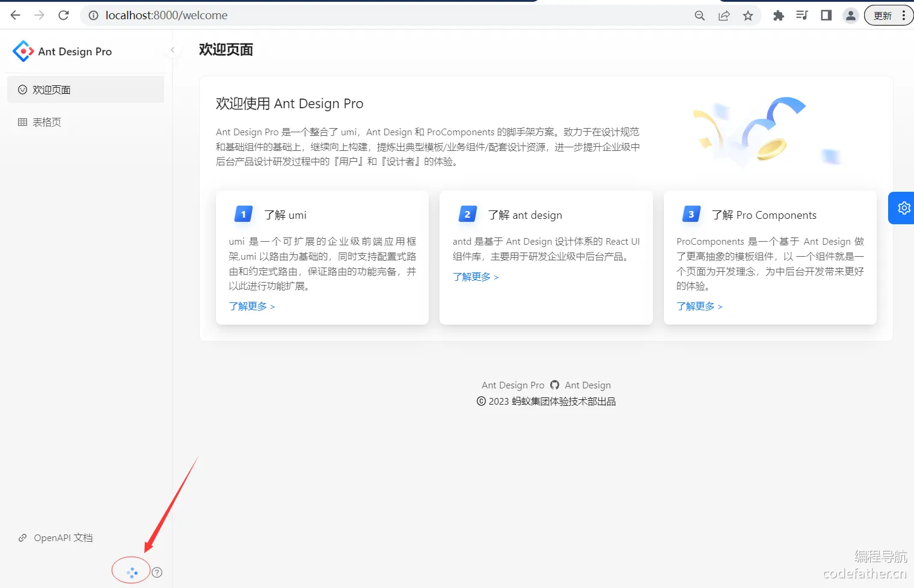The height and width of the screenshot is (588, 914).
Task: Go back to the previous browser page
Action: (16, 16)
